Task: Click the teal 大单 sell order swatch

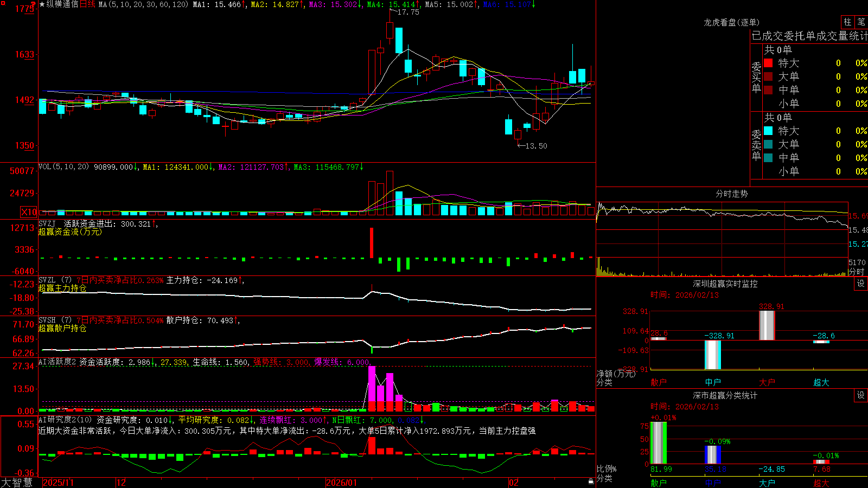Action: pyautogui.click(x=768, y=144)
